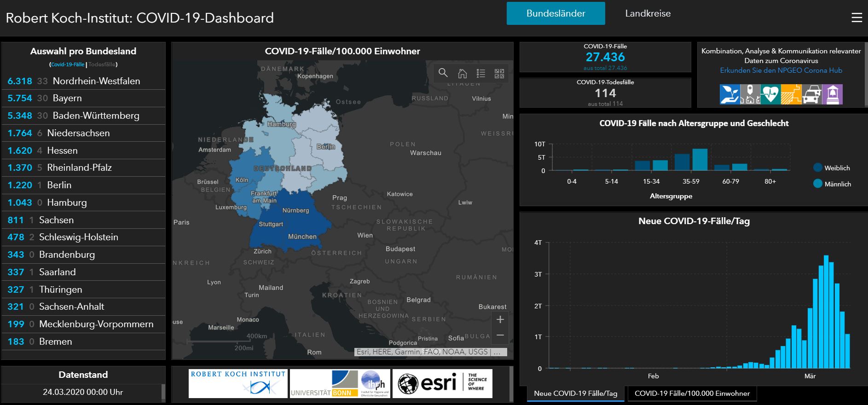Viewport: 868px width, 405px height.
Task: Select the Hamburg row in the list
Action: tap(83, 202)
